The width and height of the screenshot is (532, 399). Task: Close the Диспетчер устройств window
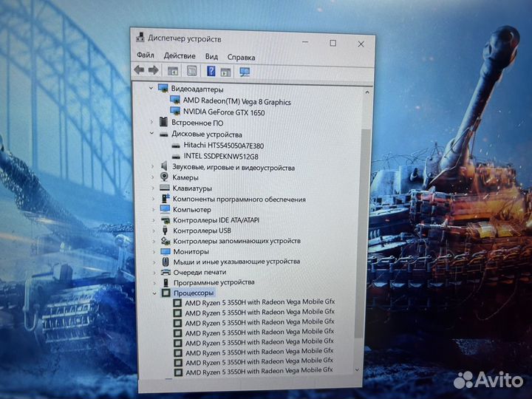coord(361,44)
